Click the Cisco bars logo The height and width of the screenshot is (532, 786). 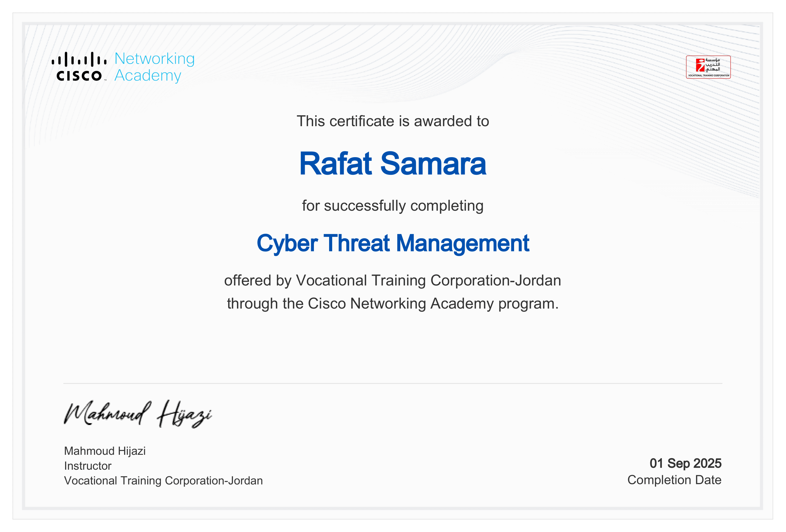pyautogui.click(x=79, y=59)
